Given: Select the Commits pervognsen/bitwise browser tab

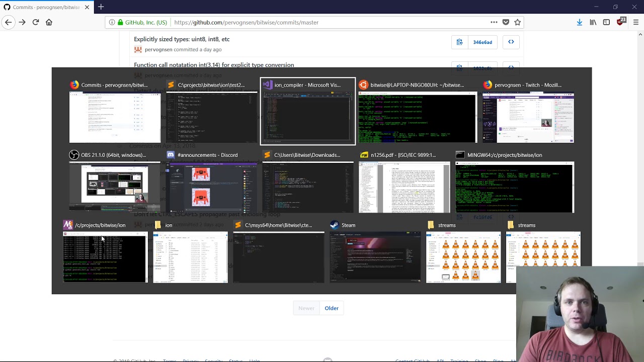Looking at the screenshot, I should point(46,7).
